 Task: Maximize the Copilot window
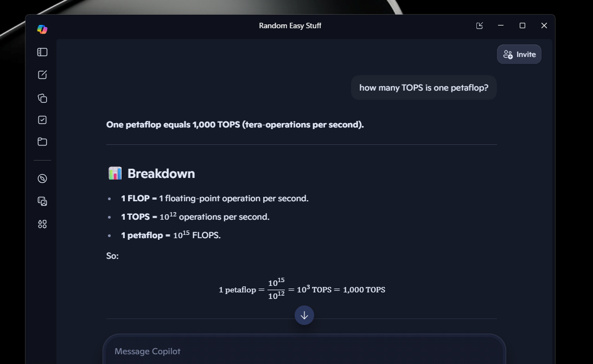coord(522,25)
